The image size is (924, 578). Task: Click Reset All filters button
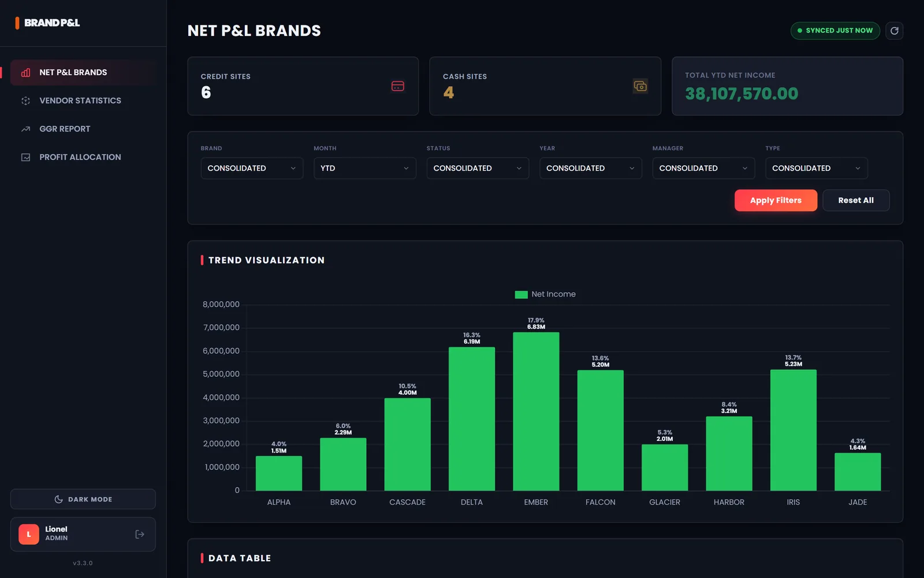tap(856, 201)
